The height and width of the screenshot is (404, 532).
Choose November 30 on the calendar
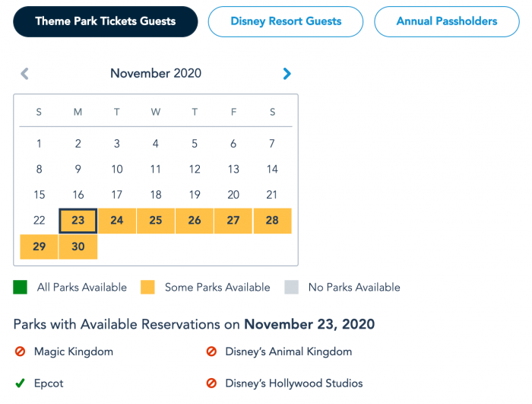[78, 247]
